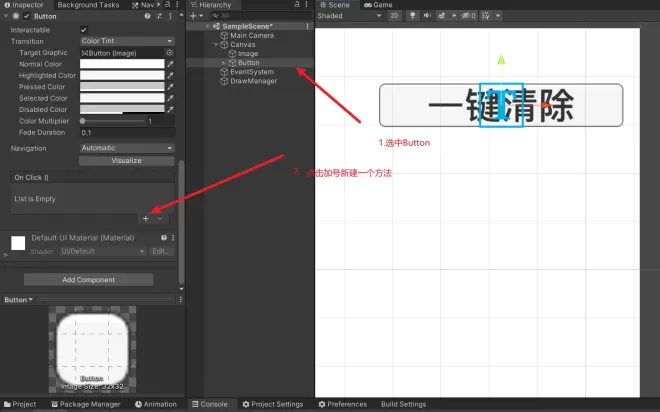Click Normal Color swatch

pos(122,64)
